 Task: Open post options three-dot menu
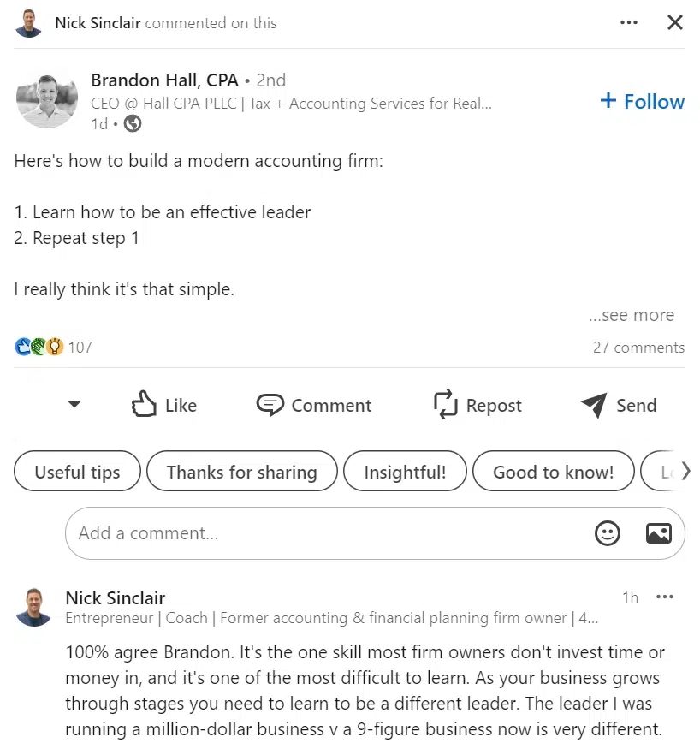pos(629,23)
